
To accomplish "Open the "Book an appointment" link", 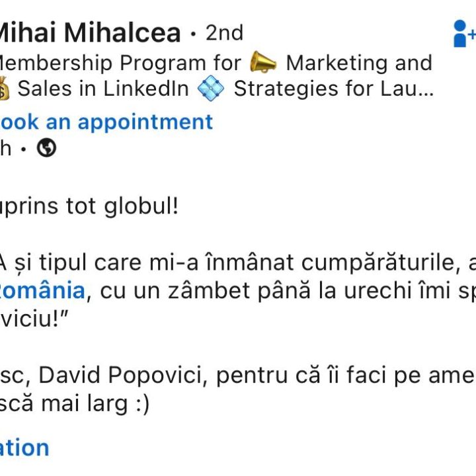I will coord(106,122).
